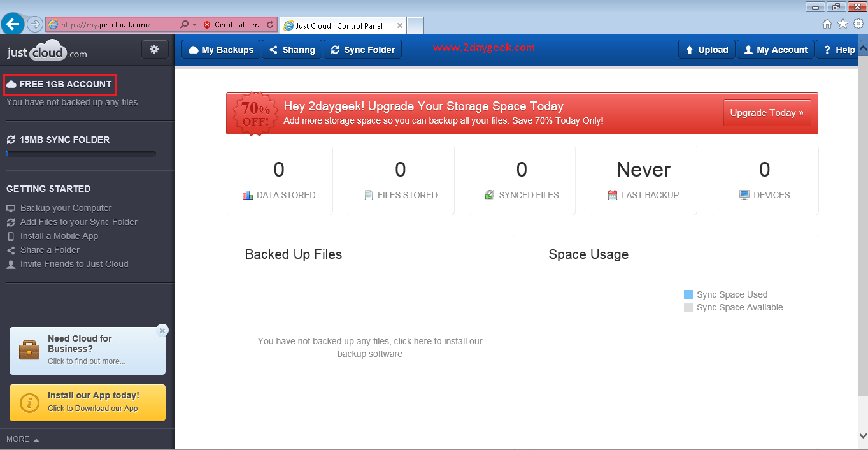This screenshot has width=868, height=450.
Task: Click the person icon beside Invite Friends
Action: (11, 265)
